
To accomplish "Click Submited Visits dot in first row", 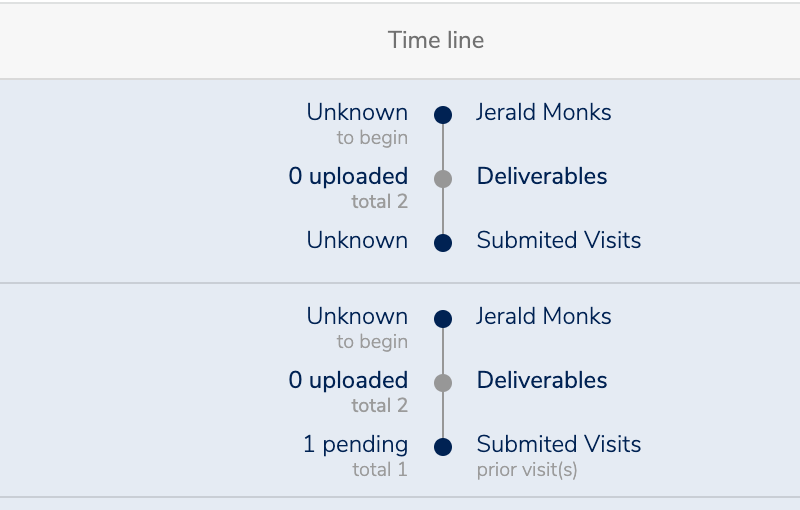I will (443, 243).
